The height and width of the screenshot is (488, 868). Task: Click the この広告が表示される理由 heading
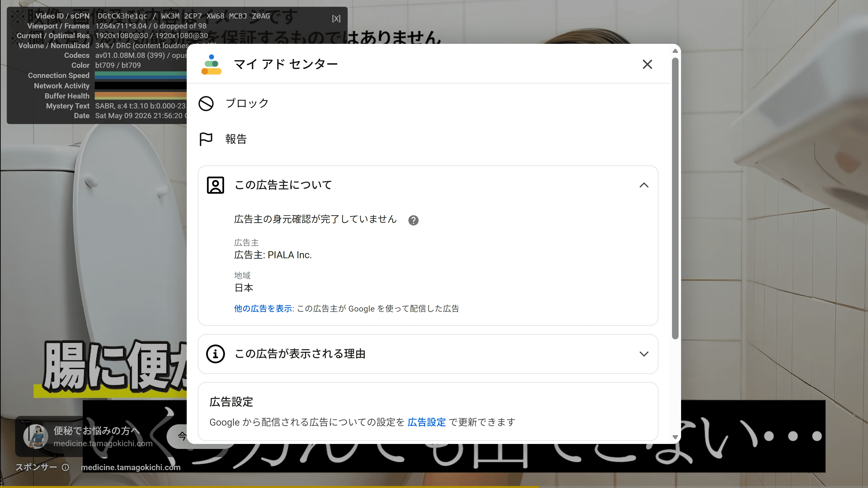pyautogui.click(x=300, y=354)
